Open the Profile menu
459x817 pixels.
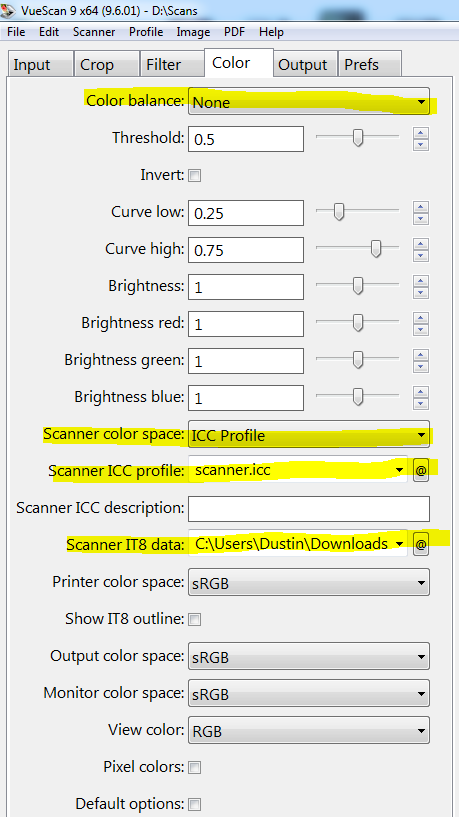146,32
